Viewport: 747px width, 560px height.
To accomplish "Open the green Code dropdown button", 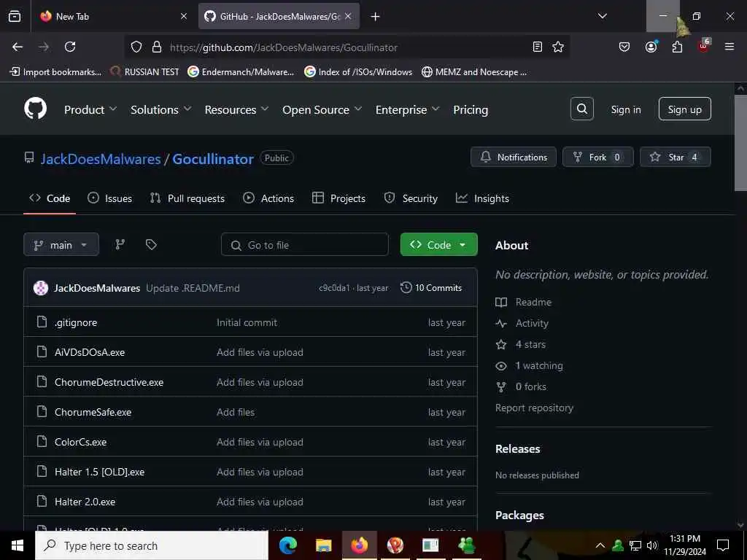I will (x=438, y=244).
